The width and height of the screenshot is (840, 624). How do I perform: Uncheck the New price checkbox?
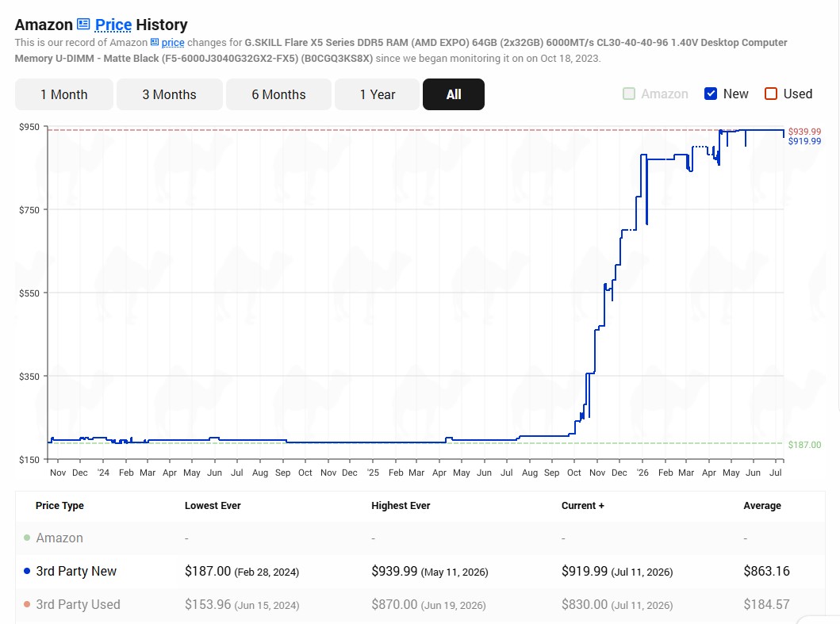[x=711, y=94]
